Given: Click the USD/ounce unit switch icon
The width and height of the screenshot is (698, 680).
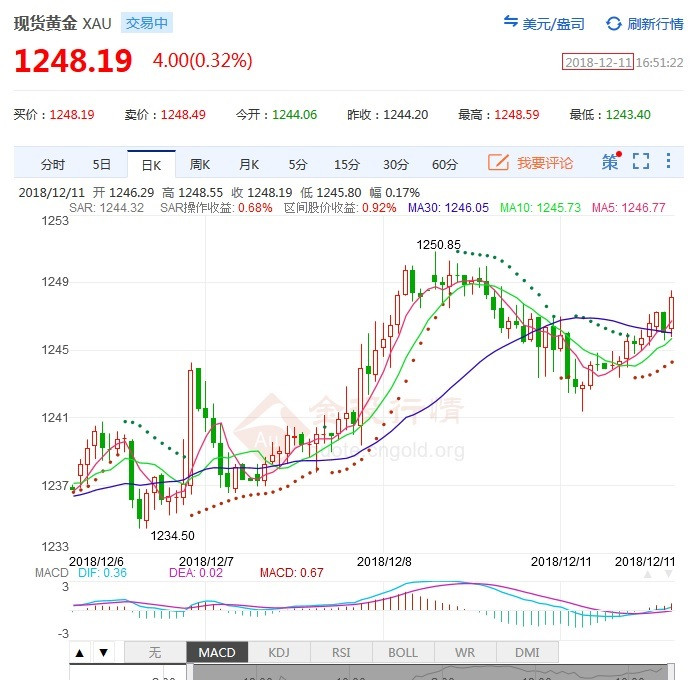Looking at the screenshot, I should click(510, 23).
